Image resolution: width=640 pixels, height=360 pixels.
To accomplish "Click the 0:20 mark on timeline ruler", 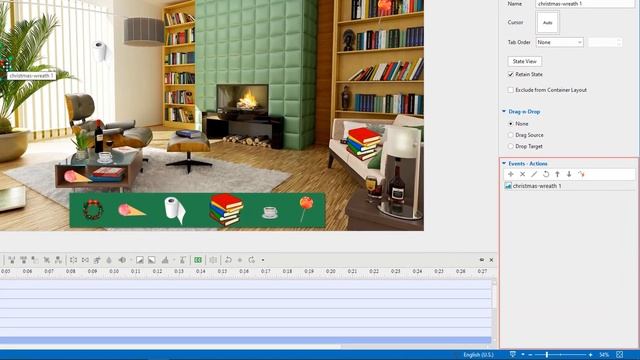I will [x=331, y=271].
